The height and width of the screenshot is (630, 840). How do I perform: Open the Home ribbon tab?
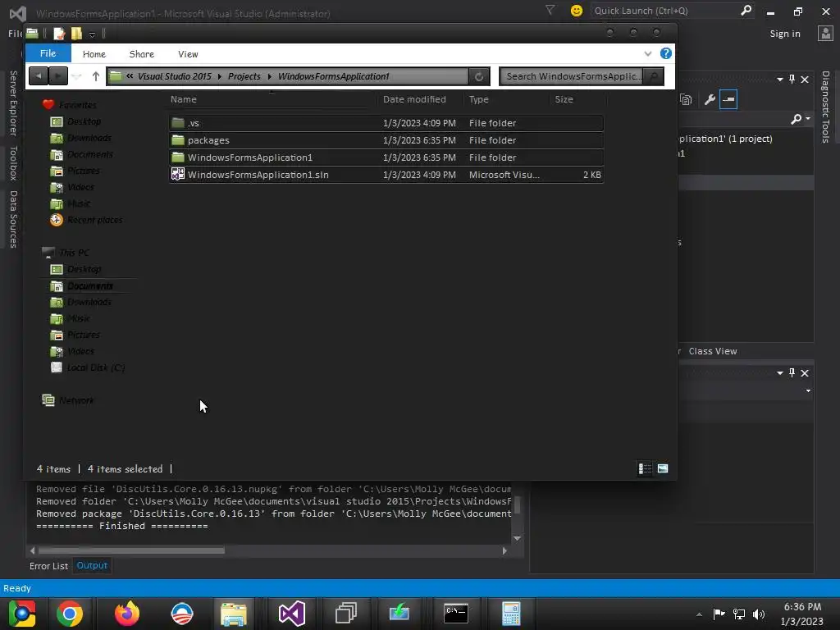94,54
